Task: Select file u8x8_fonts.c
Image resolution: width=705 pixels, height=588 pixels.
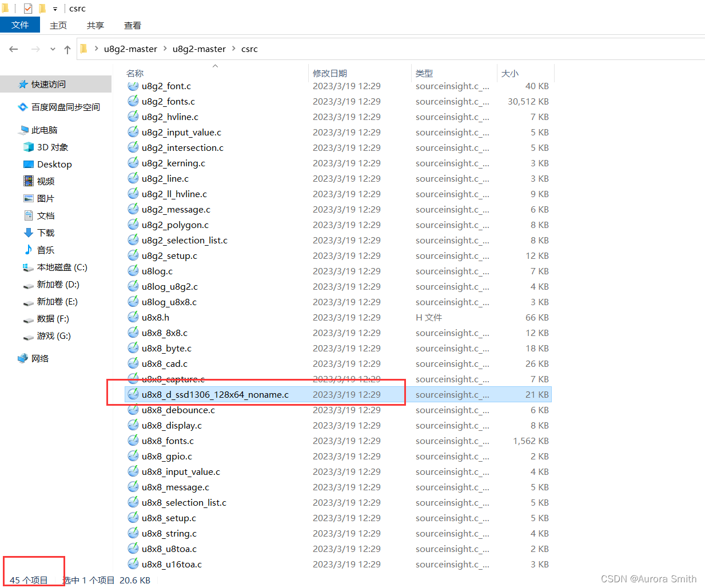Action: (x=338, y=441)
